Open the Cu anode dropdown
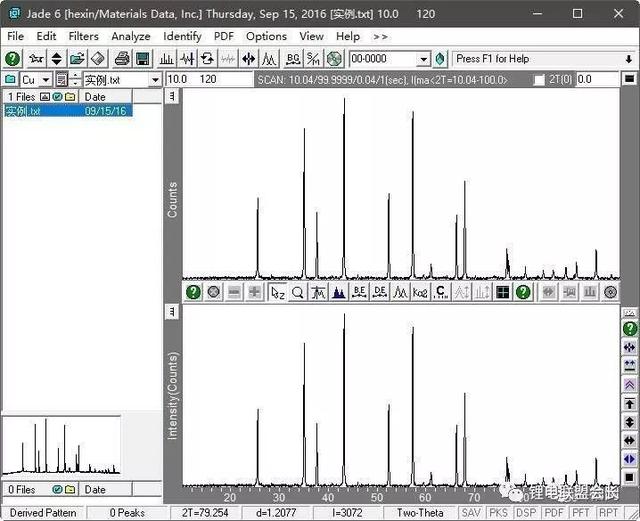 (x=46, y=80)
